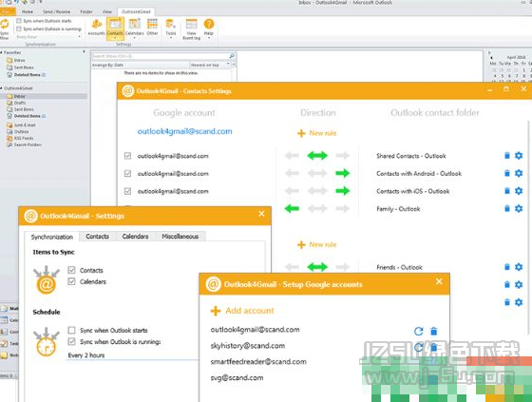Uncheck account checkbox for Contacts with iOS rule
The height and width of the screenshot is (402, 532).
point(127,191)
